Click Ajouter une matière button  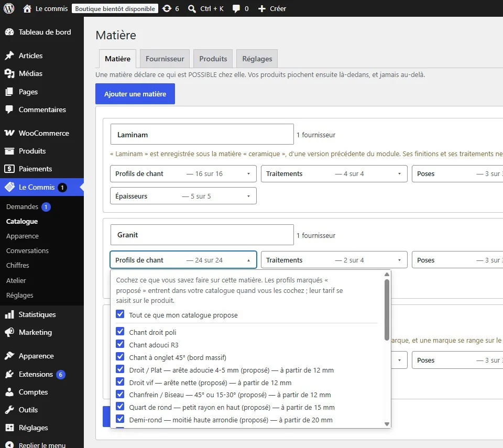pos(135,94)
